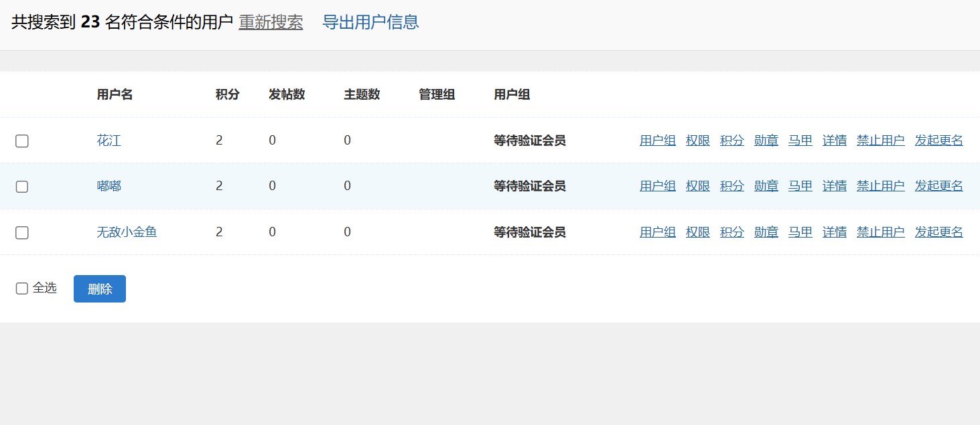Open 积分 link in 无敌小金鱼 row
This screenshot has height=425, width=980.
pyautogui.click(x=731, y=232)
